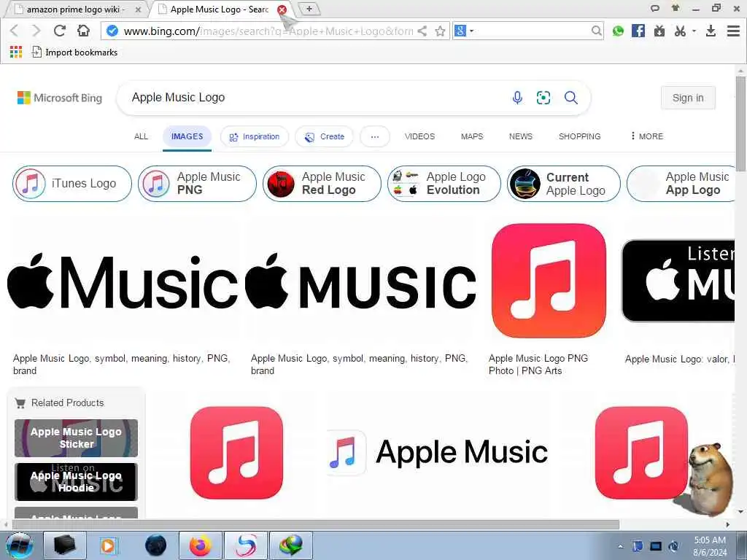The image size is (747, 560).
Task: Open the browser downloads panel
Action: pos(711,31)
